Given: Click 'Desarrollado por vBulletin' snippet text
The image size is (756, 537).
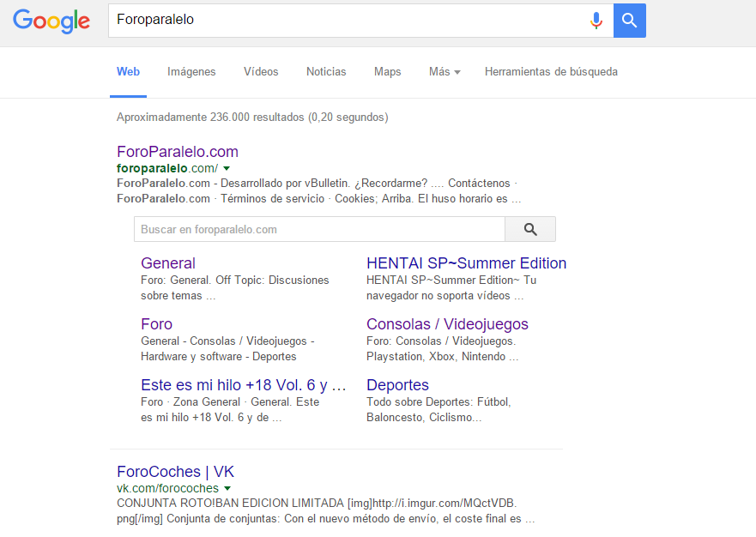Looking at the screenshot, I should point(286,184).
